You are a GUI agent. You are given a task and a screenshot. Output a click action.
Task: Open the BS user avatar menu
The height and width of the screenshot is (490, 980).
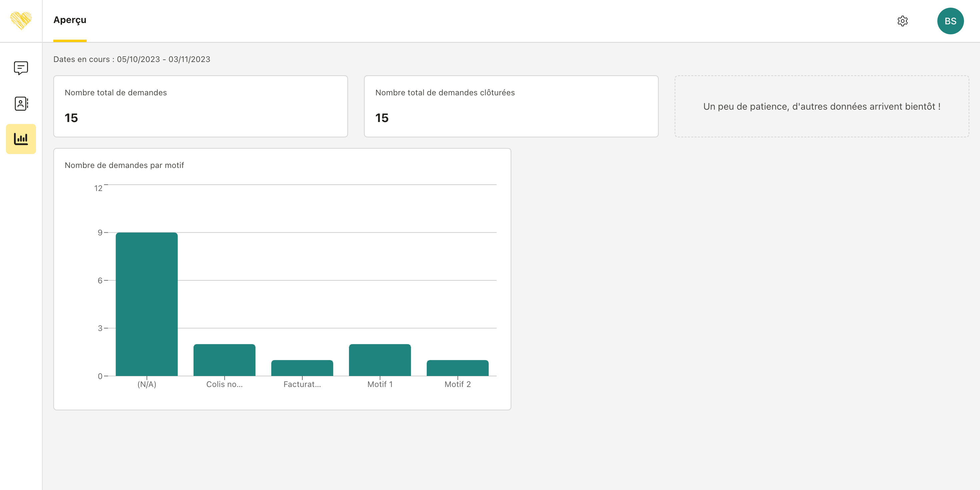(950, 21)
